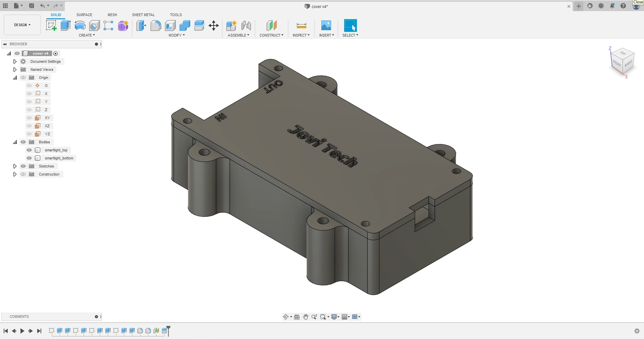This screenshot has height=339, width=644.
Task: Activate cover v4 component radio button
Action: (x=56, y=53)
